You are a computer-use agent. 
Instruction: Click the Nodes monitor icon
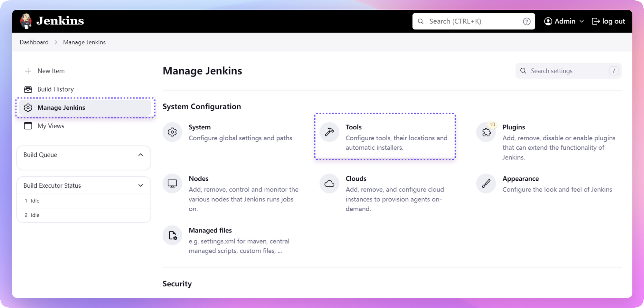point(172,184)
